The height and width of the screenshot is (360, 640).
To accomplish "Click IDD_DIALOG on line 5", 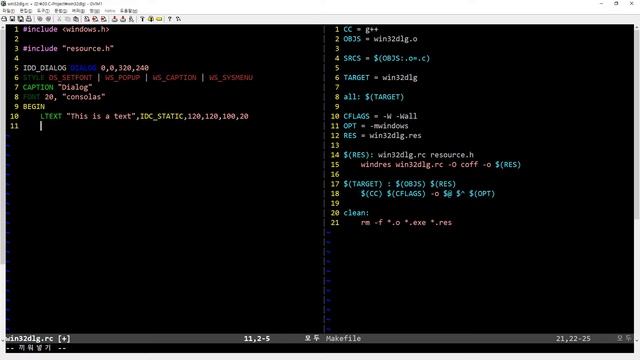I will pos(44,68).
